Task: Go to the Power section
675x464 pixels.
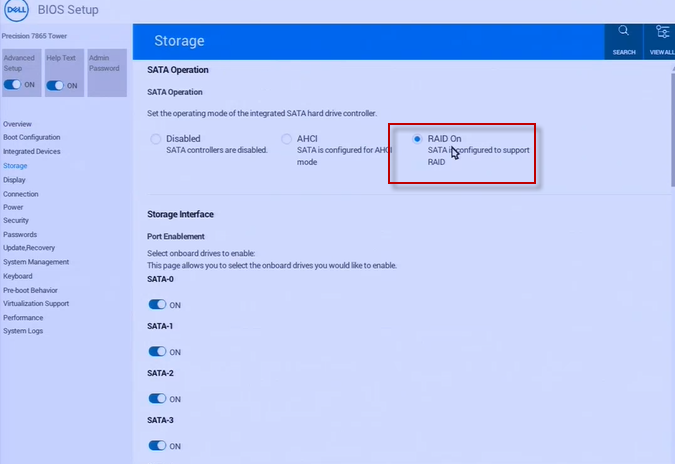Action: point(13,207)
